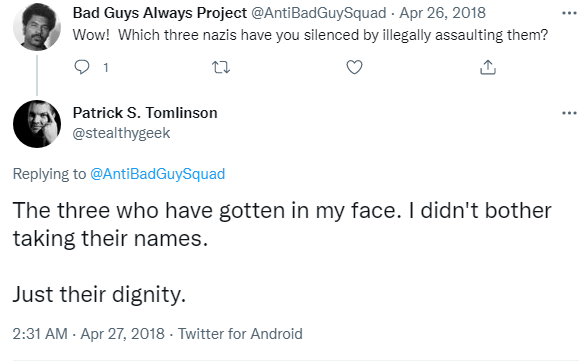The width and height of the screenshot is (586, 364).
Task: Open the share icon under the first tweet
Action: coord(488,67)
